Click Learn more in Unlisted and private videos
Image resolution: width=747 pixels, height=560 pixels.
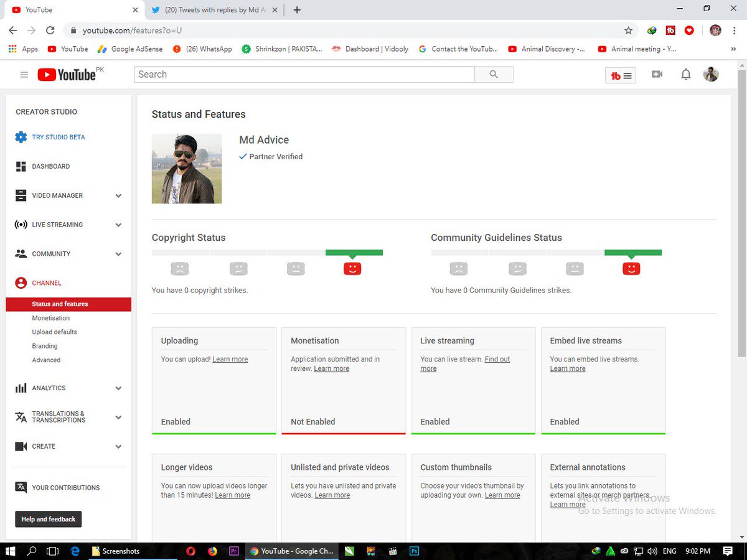tap(332, 495)
